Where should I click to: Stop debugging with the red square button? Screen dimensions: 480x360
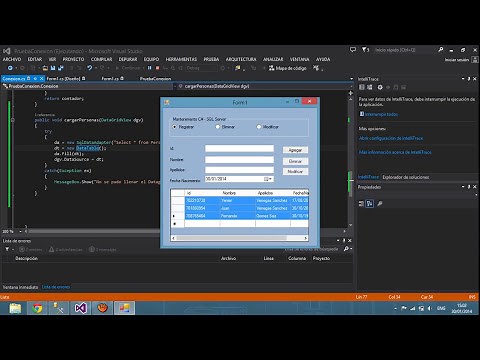(x=157, y=68)
